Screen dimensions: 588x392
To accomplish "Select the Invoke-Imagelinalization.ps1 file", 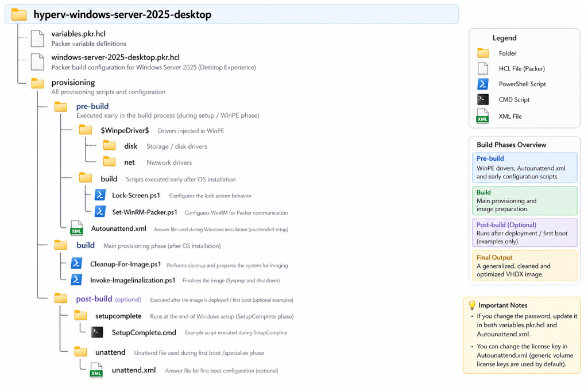I will (132, 280).
